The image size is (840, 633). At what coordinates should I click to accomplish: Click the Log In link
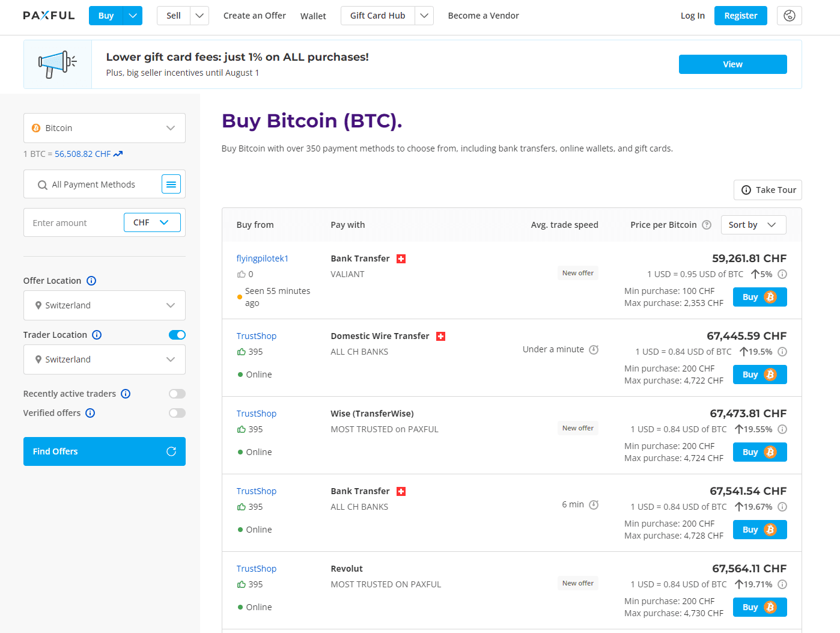click(693, 16)
